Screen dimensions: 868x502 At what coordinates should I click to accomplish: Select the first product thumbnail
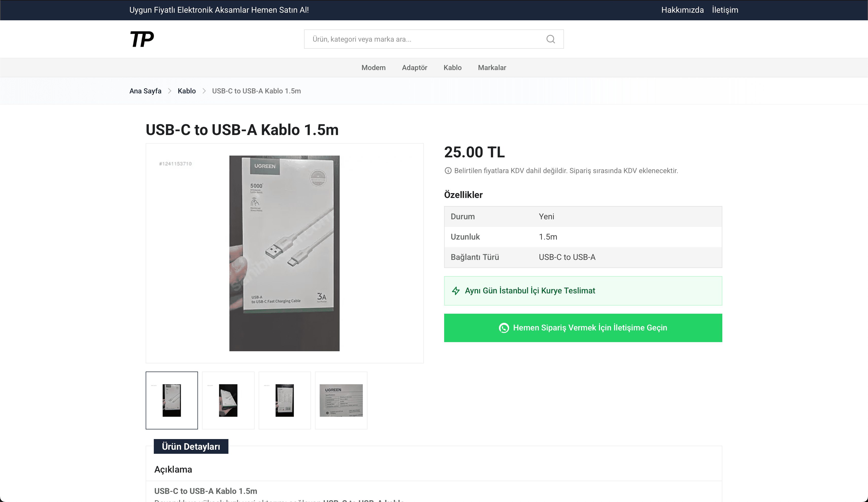click(172, 400)
